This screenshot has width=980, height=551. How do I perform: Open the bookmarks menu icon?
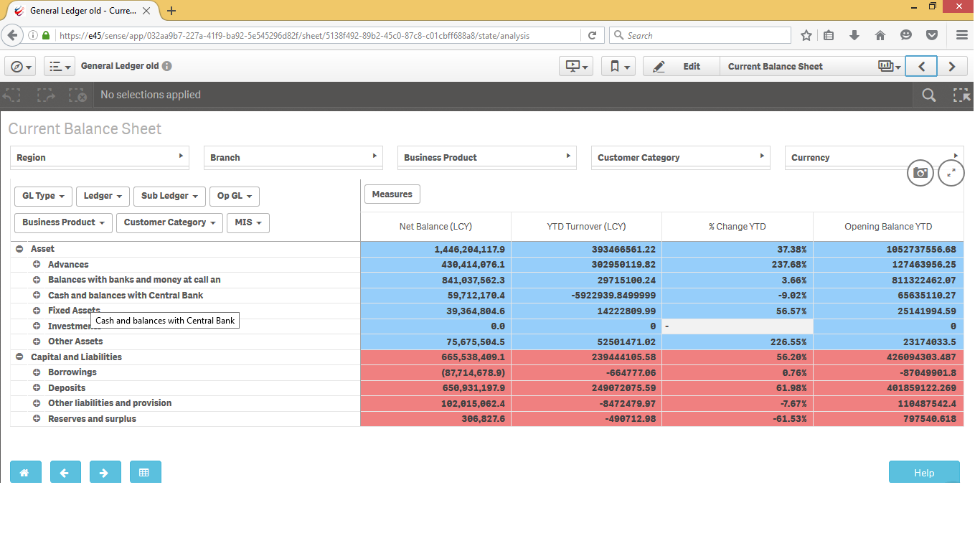[x=618, y=65]
